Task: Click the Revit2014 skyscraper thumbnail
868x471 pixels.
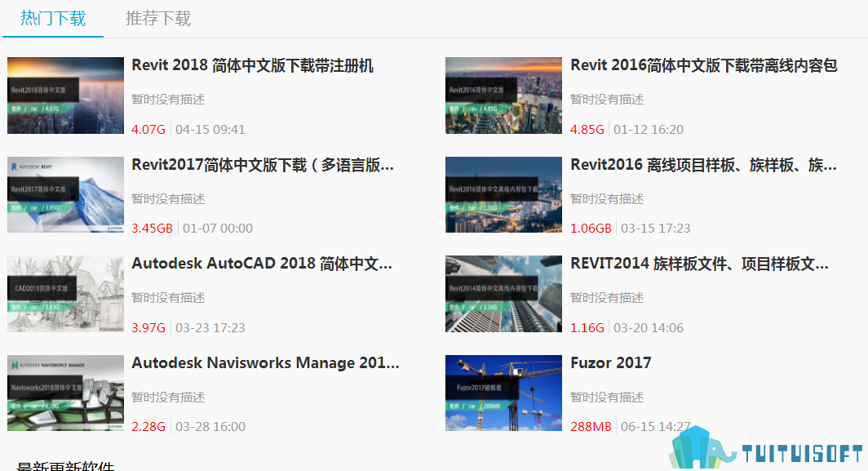Action: pyautogui.click(x=504, y=294)
